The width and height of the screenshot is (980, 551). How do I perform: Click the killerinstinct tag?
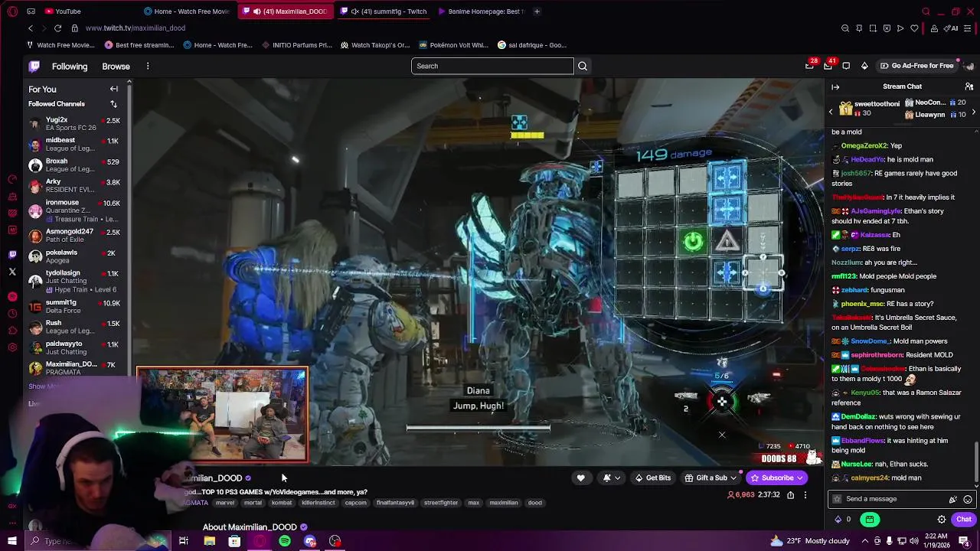(318, 503)
